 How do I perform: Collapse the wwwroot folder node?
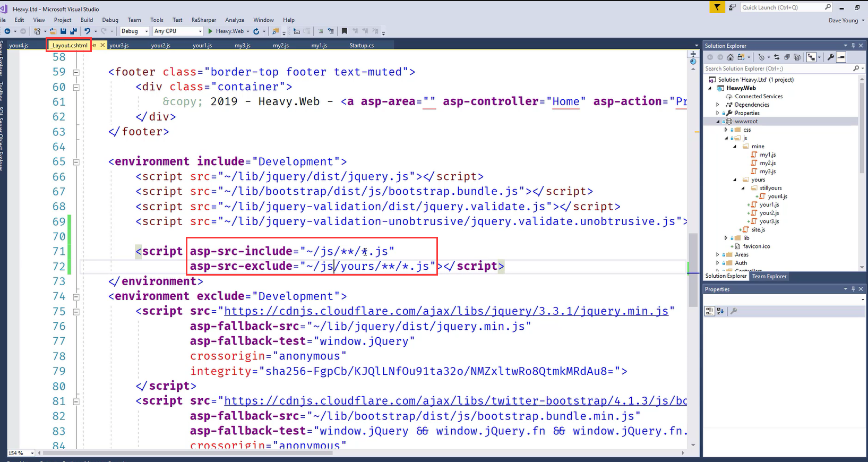[718, 122]
